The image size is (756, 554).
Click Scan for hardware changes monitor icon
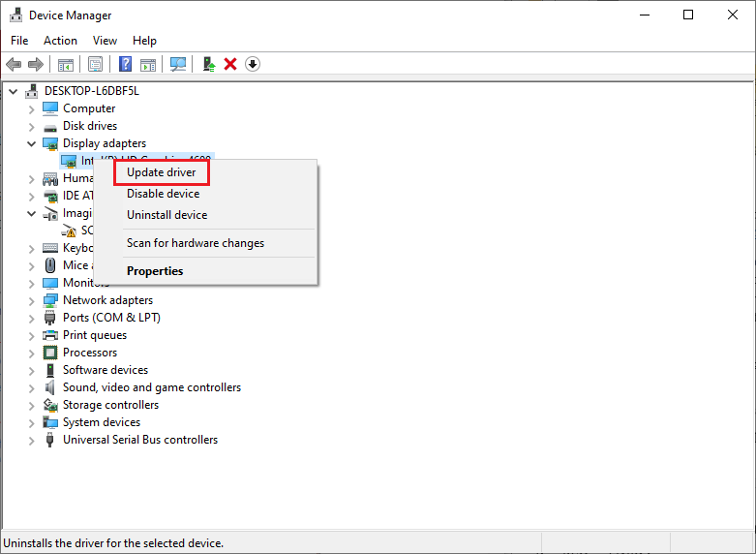tap(178, 64)
